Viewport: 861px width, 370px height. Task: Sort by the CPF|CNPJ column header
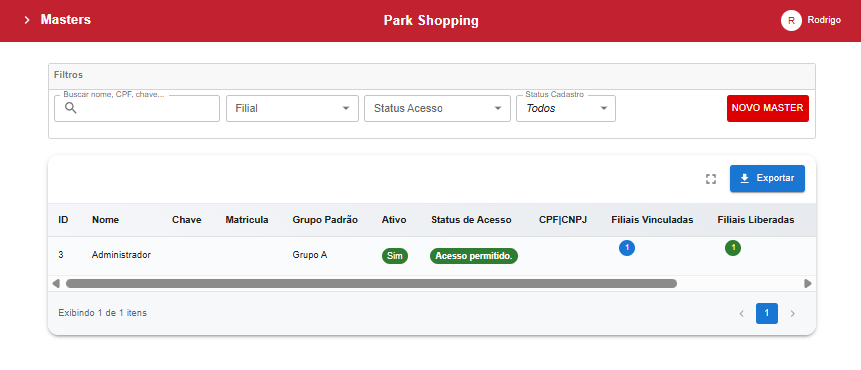pos(563,220)
